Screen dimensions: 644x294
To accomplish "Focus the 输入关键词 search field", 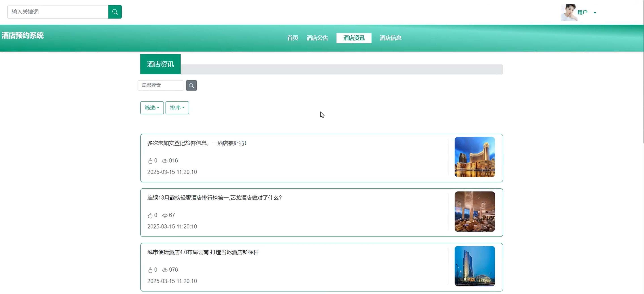I will click(58, 12).
